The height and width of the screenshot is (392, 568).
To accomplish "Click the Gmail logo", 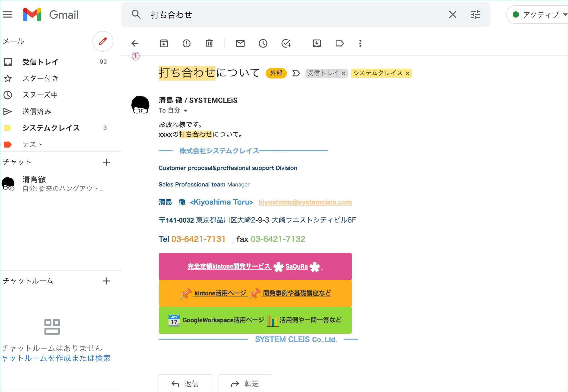I will [x=51, y=14].
